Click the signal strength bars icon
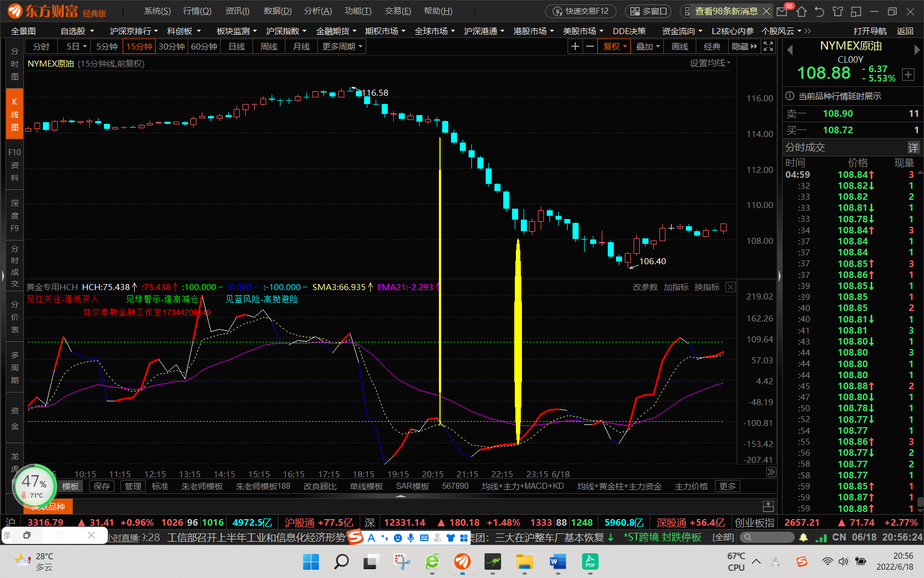The width and height of the screenshot is (924, 578). point(821,537)
